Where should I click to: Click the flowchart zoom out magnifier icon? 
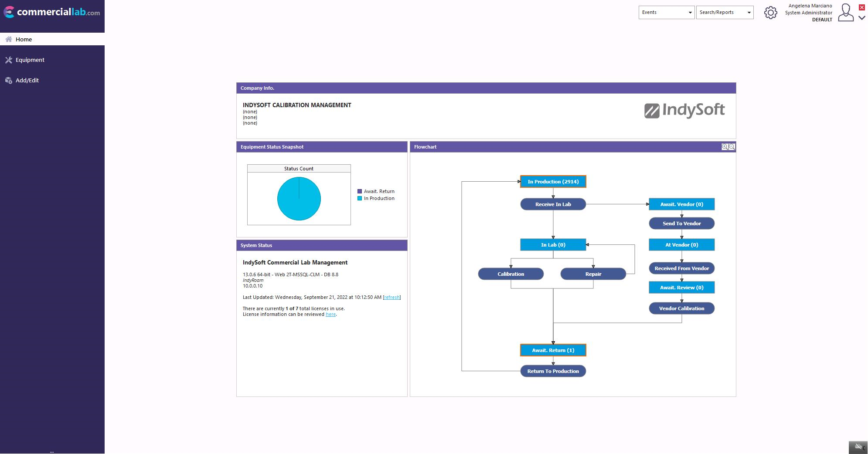pos(732,147)
